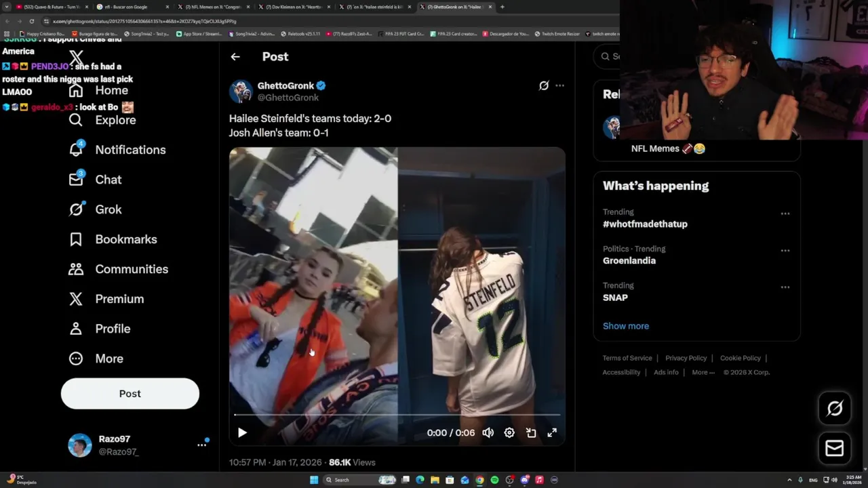This screenshot has height=488, width=868.
Task: Switch to hailee steinfeld search tab
Action: coord(374,7)
